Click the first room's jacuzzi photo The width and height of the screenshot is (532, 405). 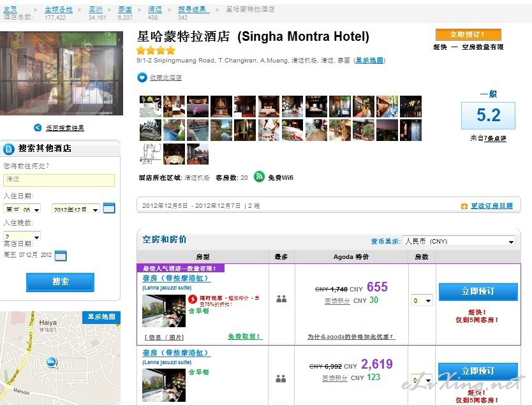click(x=164, y=311)
